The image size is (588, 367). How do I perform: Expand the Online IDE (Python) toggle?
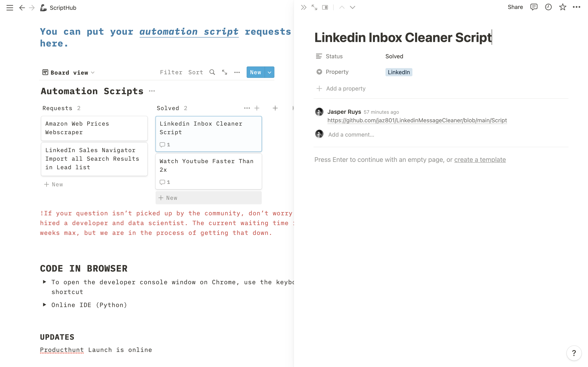point(45,305)
